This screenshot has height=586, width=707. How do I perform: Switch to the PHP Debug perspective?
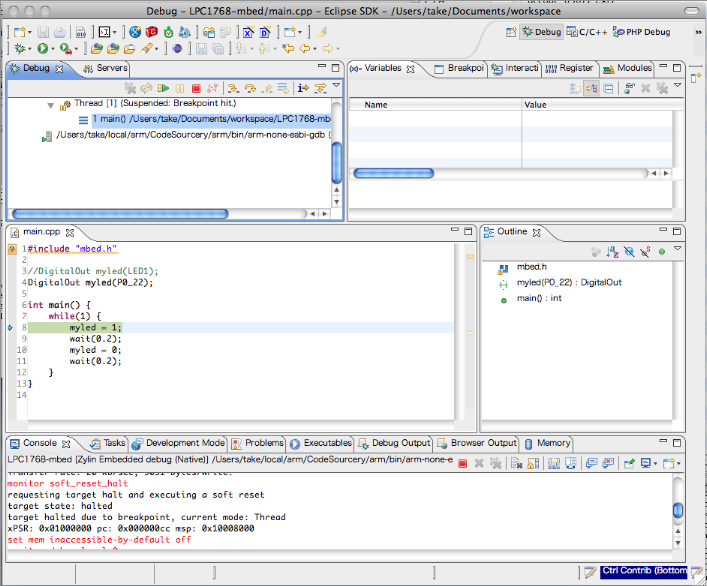click(641, 32)
